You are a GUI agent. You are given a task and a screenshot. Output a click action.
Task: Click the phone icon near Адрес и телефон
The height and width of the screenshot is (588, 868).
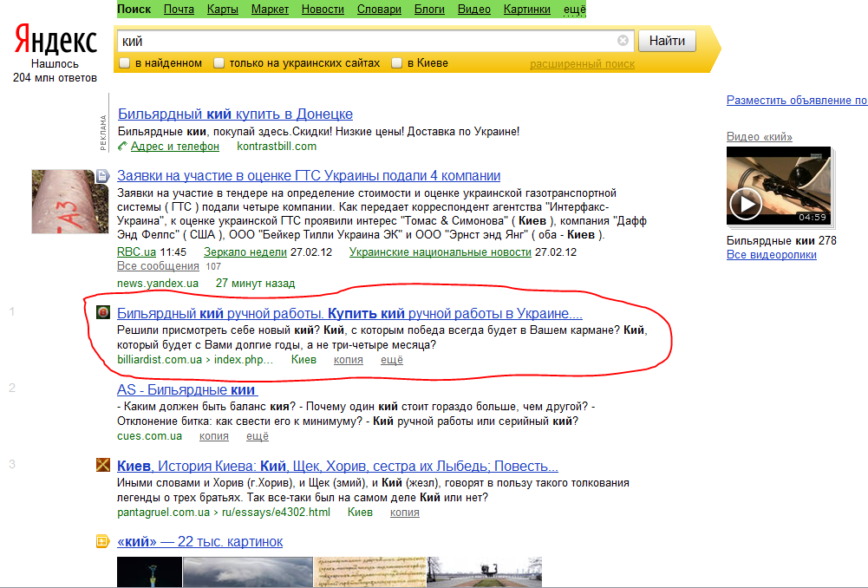point(122,147)
